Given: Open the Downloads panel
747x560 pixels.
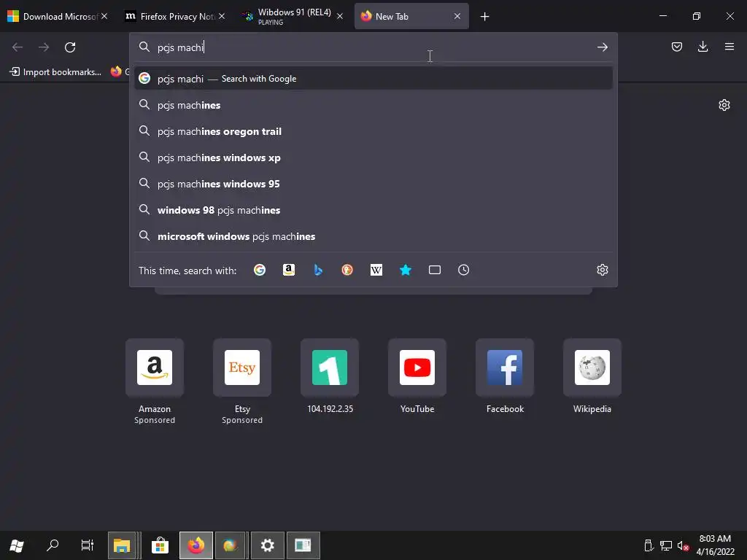Looking at the screenshot, I should [x=703, y=47].
